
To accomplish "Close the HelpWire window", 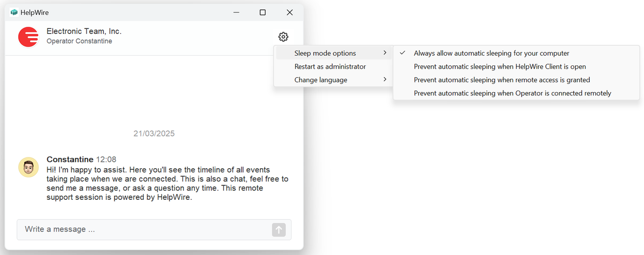I will (289, 12).
